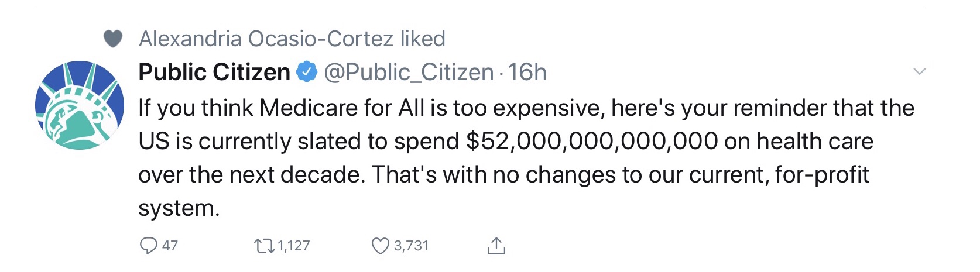
Task: Click the blue verified badge
Action: coord(307,72)
